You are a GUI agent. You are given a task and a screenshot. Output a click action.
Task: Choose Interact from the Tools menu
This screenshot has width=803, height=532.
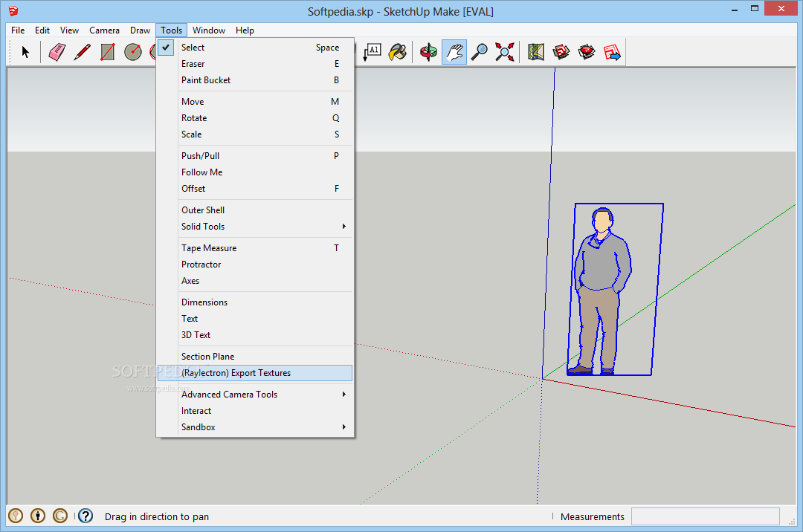pyautogui.click(x=255, y=411)
